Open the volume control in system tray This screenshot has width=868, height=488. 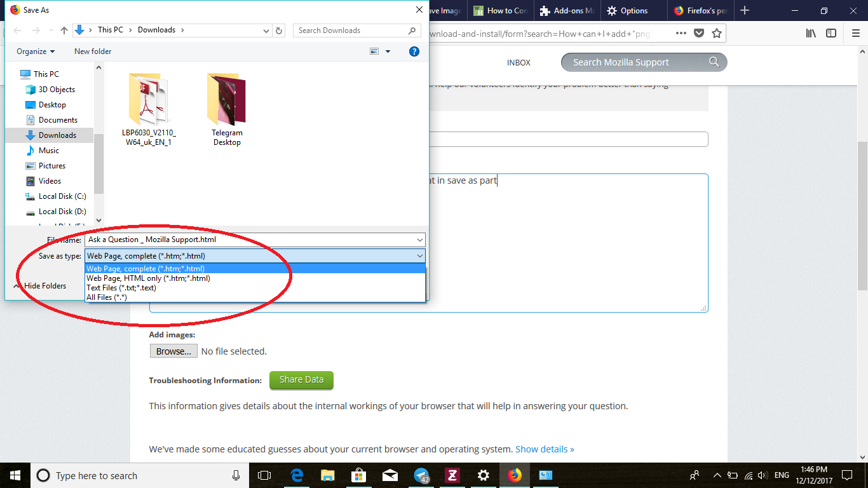[763, 475]
